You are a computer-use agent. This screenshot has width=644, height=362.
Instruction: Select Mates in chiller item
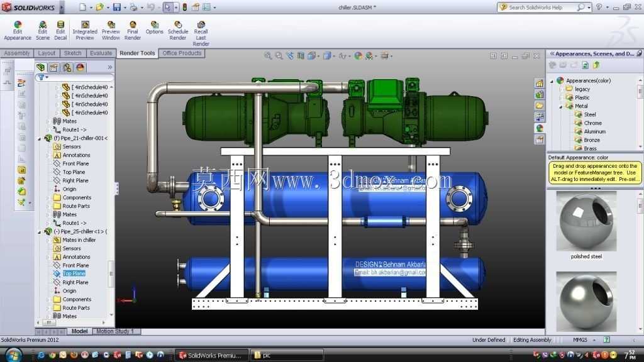[x=79, y=240]
